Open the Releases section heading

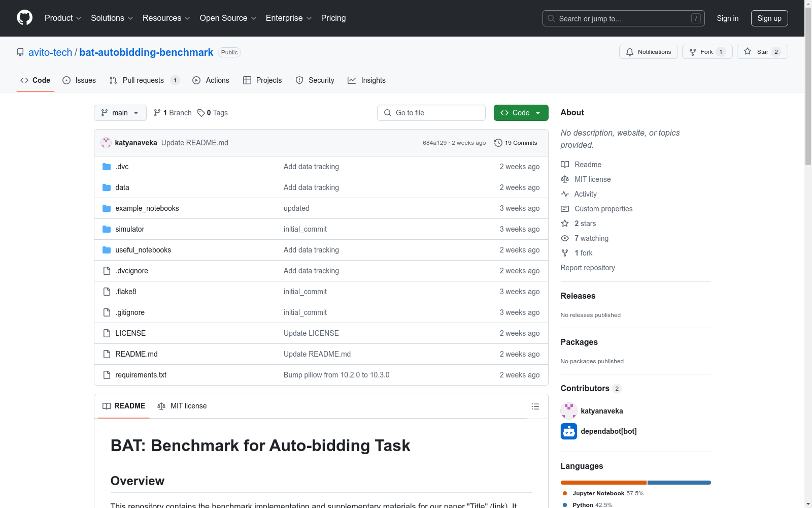pos(578,296)
